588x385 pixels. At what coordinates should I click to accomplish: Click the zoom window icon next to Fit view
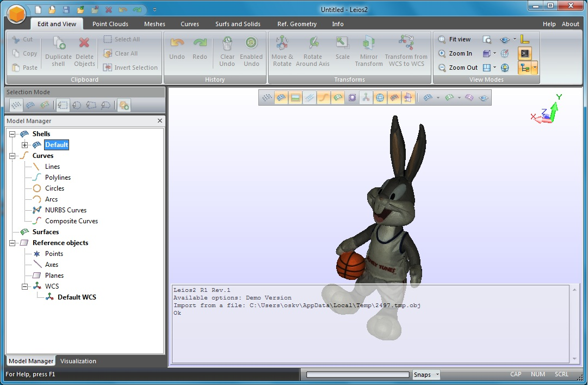487,39
